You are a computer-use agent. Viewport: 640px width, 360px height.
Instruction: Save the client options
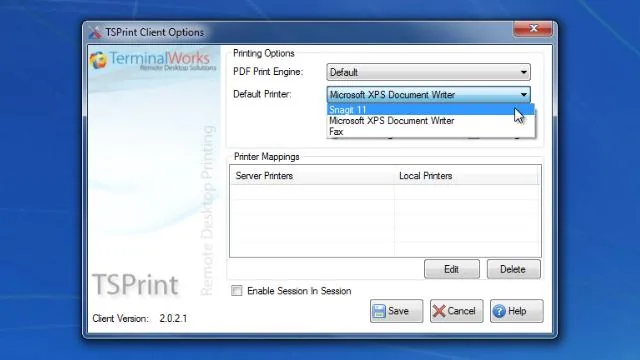point(396,311)
